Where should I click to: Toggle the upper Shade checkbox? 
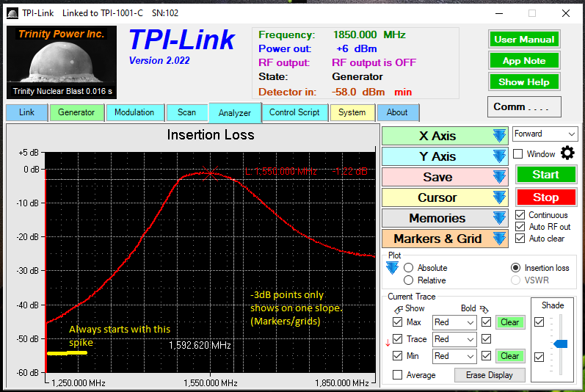[x=539, y=322]
